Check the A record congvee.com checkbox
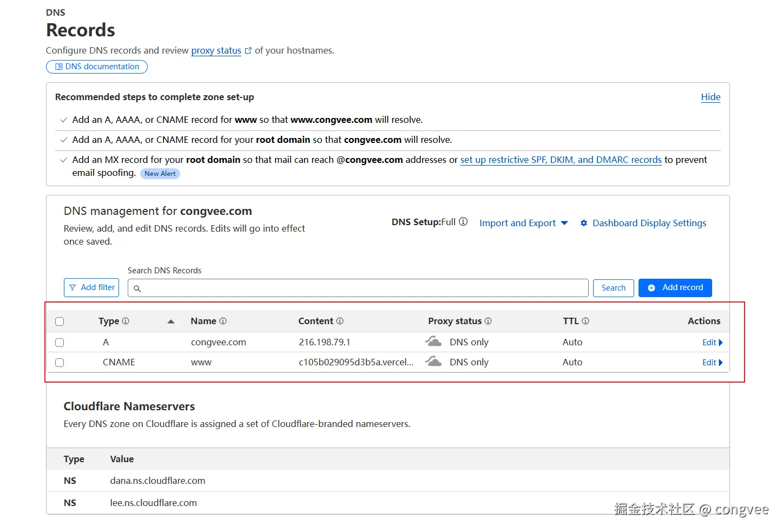 click(60, 343)
